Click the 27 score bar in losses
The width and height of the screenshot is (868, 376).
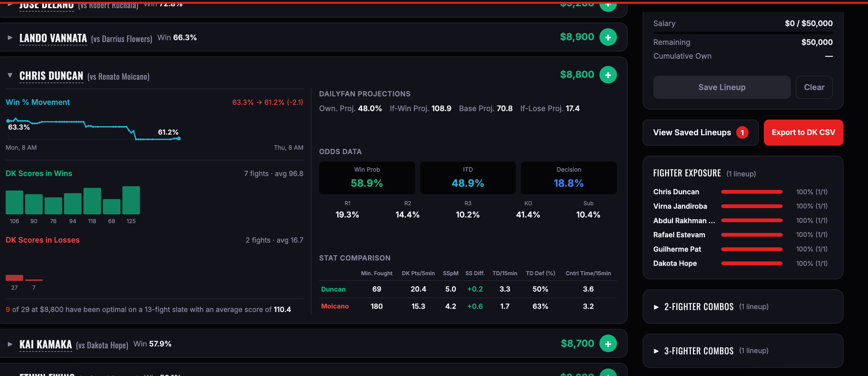tap(14, 278)
